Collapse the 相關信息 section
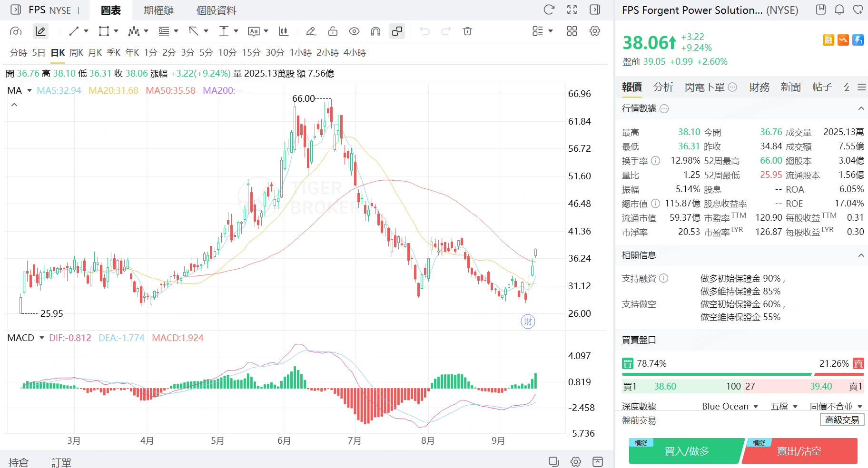This screenshot has width=868, height=468. click(x=861, y=255)
